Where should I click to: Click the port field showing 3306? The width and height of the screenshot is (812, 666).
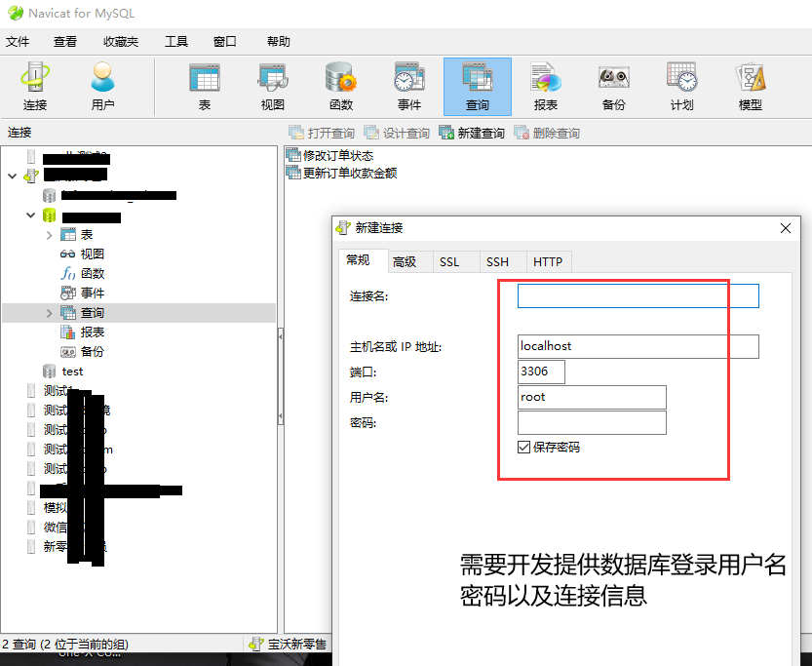(x=541, y=372)
